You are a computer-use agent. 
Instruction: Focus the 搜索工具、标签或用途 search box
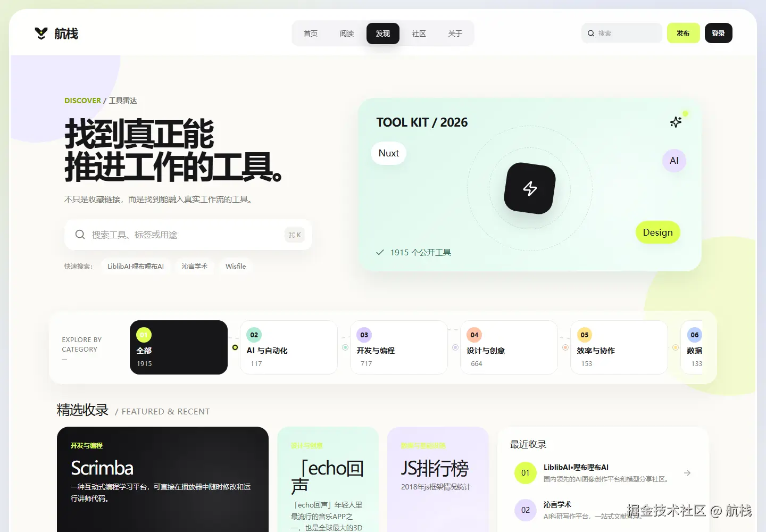click(188, 235)
